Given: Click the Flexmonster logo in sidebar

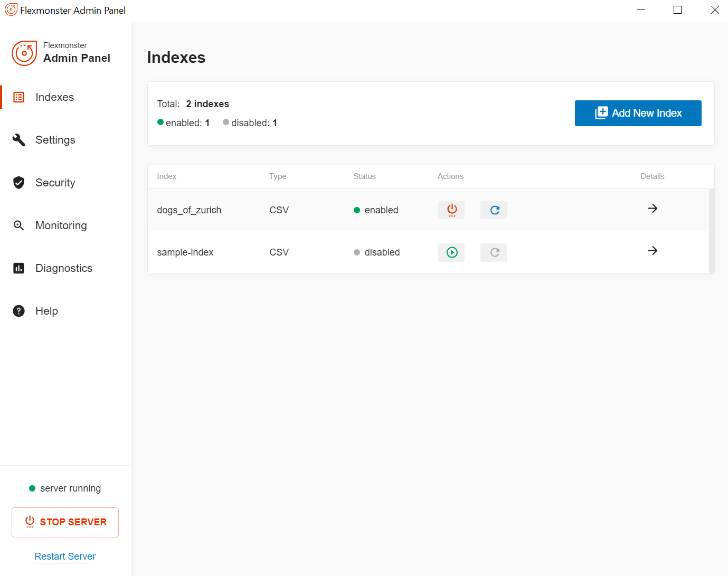Looking at the screenshot, I should pos(24,53).
